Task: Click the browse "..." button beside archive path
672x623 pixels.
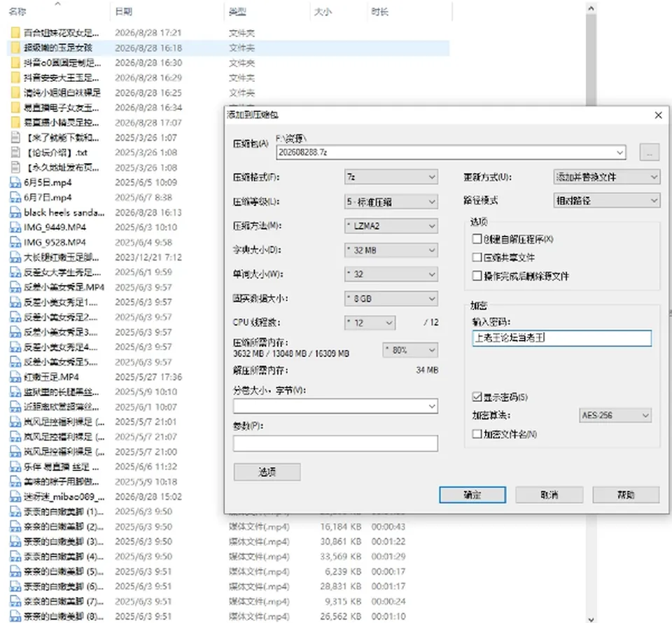Action: pyautogui.click(x=650, y=153)
